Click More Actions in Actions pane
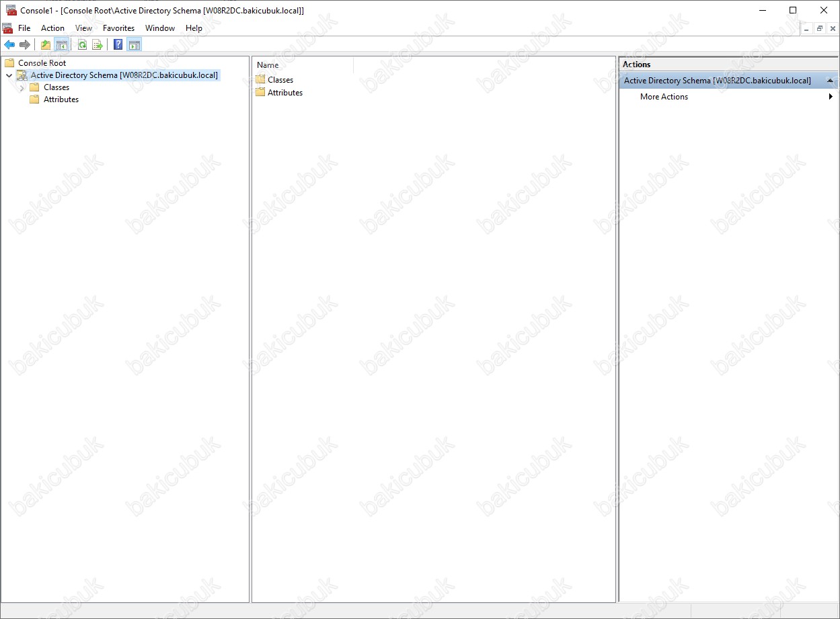840x619 pixels. 664,97
